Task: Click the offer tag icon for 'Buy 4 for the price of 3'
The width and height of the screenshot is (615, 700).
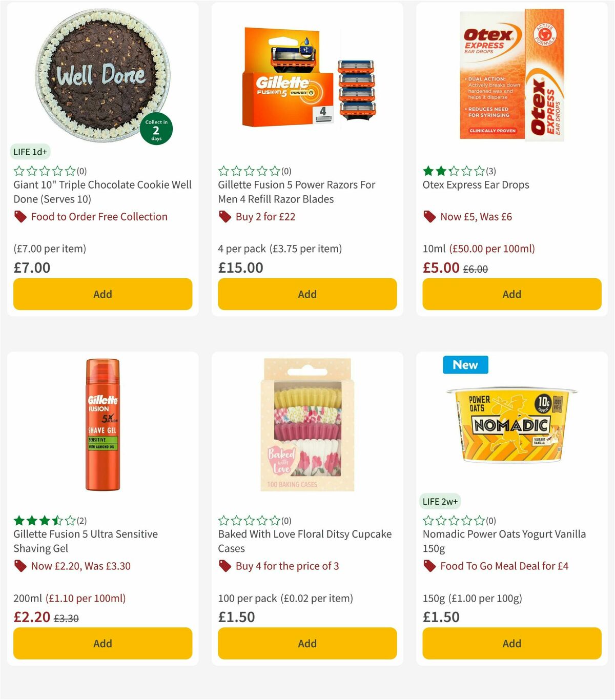Action: pos(224,566)
